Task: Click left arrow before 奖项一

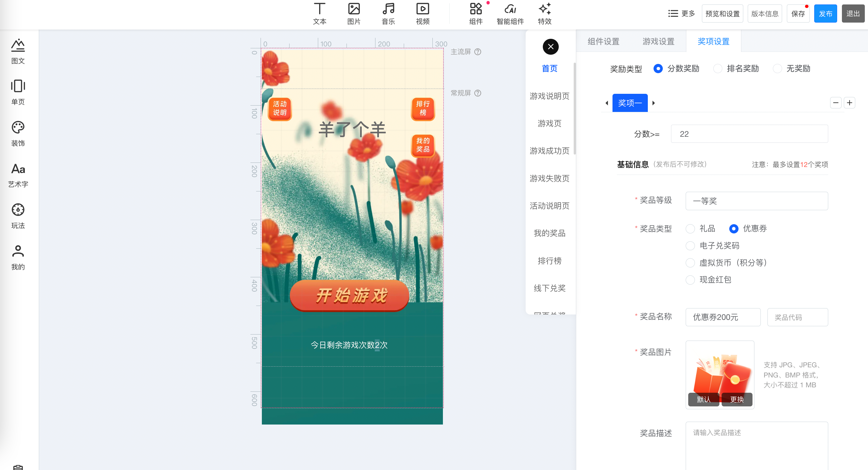Action: (606, 103)
